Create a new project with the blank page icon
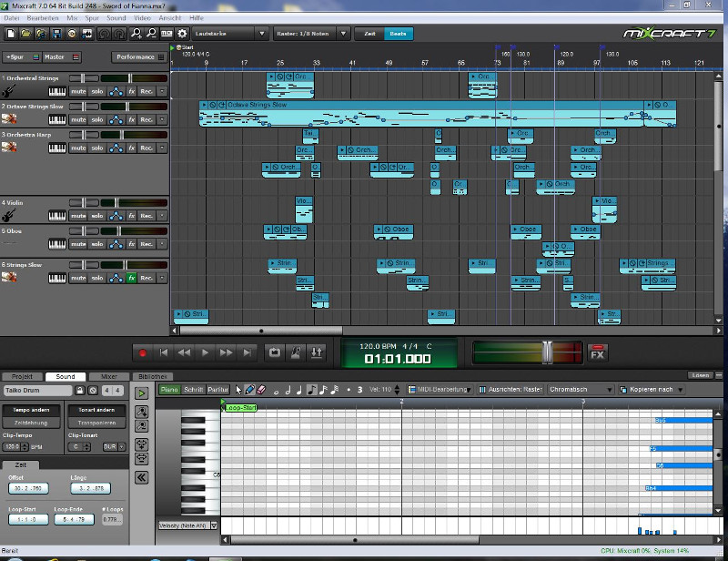The height and width of the screenshot is (561, 728). [11, 34]
